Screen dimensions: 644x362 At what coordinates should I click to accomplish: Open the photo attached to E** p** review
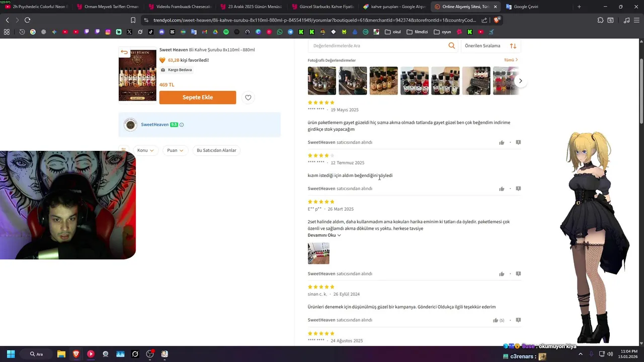(x=318, y=253)
